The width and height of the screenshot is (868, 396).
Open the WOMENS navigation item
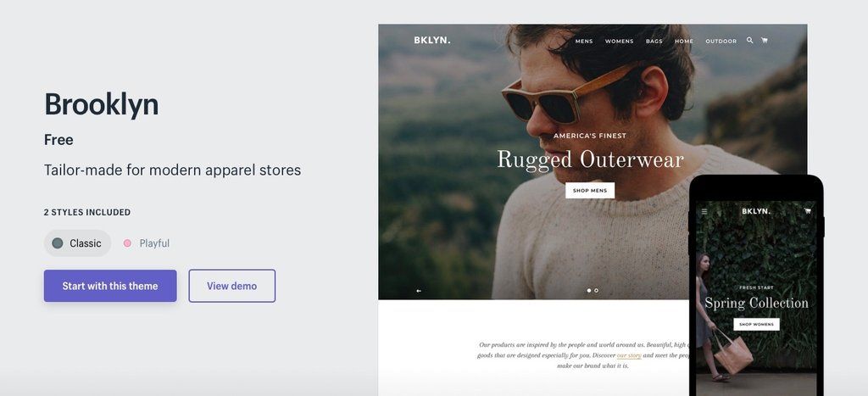point(620,42)
